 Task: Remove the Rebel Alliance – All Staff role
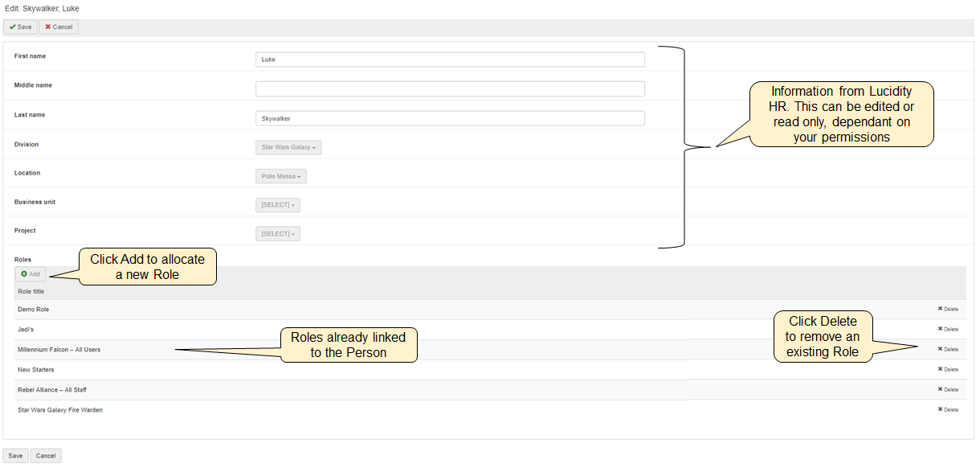[x=948, y=389]
